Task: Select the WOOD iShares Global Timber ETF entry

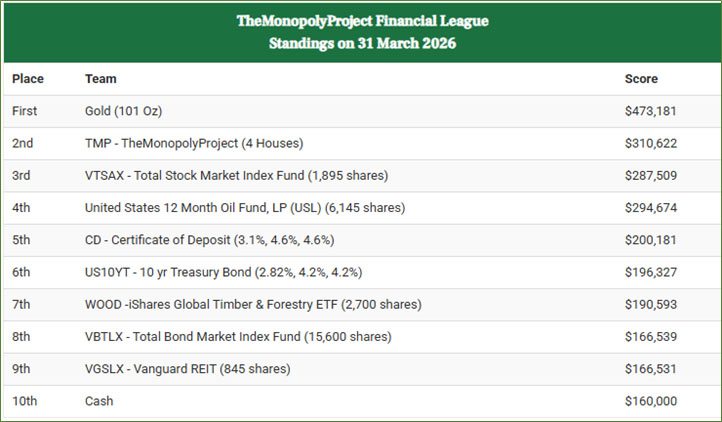Action: coord(253,304)
